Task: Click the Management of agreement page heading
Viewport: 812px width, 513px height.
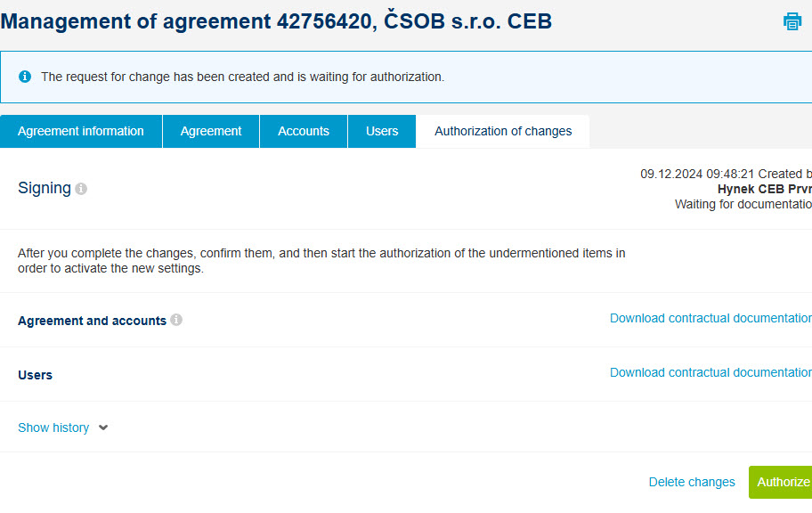Action: tap(276, 21)
